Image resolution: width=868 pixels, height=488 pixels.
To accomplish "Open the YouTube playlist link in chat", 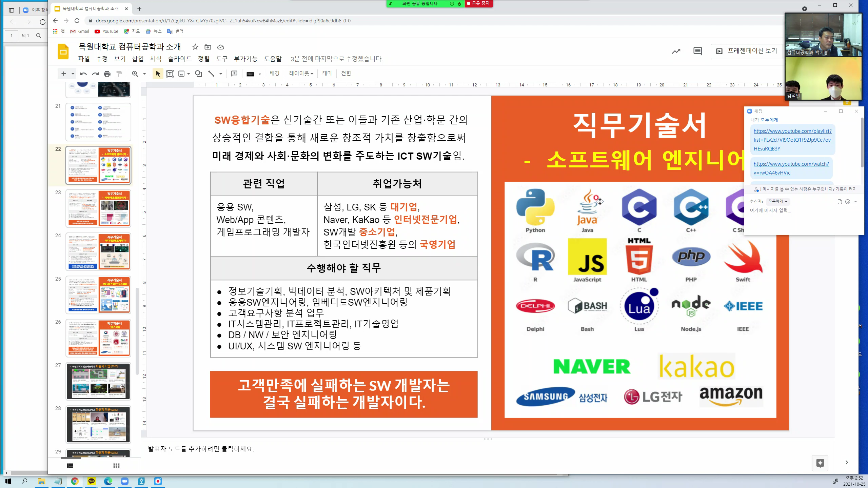I will coord(792,140).
